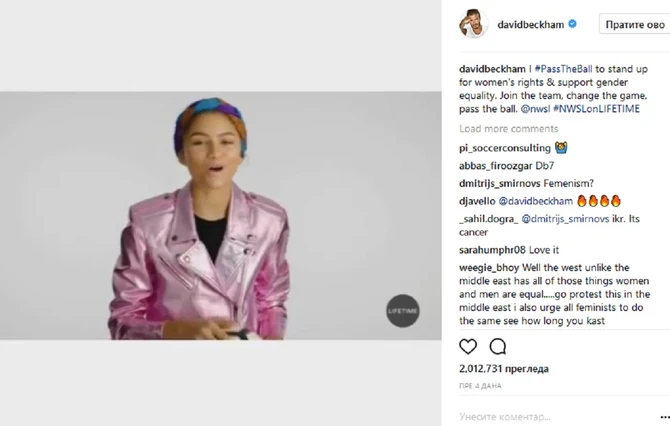Click the blue verified badge
The height and width of the screenshot is (426, 670).
tap(573, 24)
